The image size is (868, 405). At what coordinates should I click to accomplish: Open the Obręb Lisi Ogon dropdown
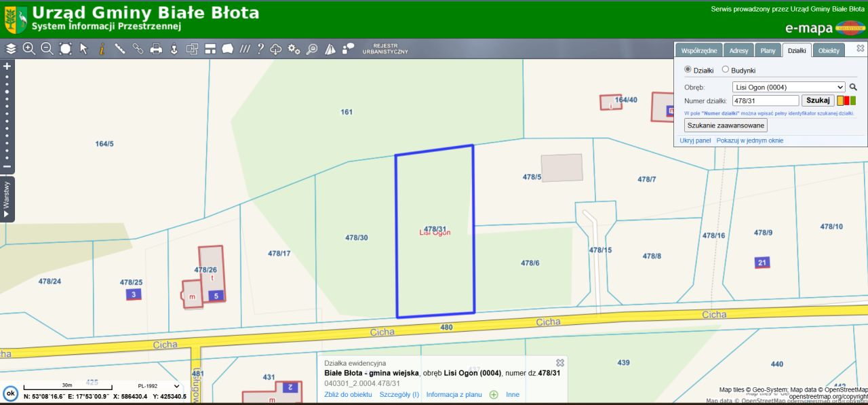(789, 87)
